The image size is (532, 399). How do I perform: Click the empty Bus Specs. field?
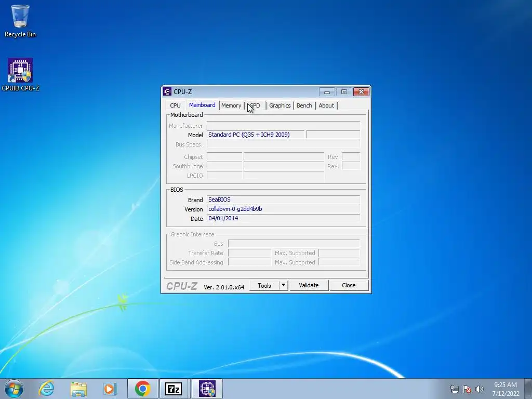click(x=283, y=144)
